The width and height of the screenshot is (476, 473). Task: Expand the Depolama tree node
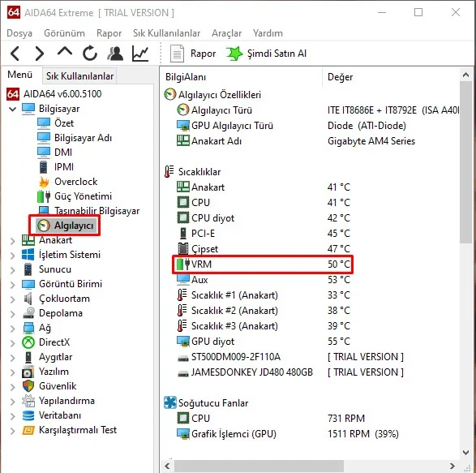[12, 314]
